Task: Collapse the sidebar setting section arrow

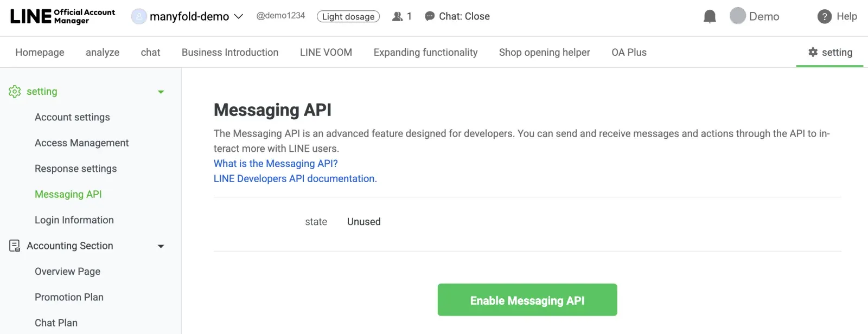Action: tap(161, 92)
